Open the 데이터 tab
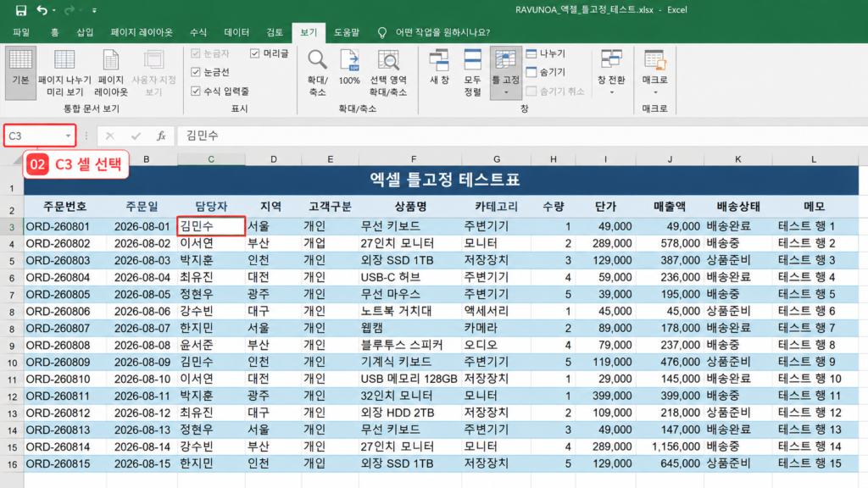Screen dimensions: 868x488 pyautogui.click(x=236, y=33)
